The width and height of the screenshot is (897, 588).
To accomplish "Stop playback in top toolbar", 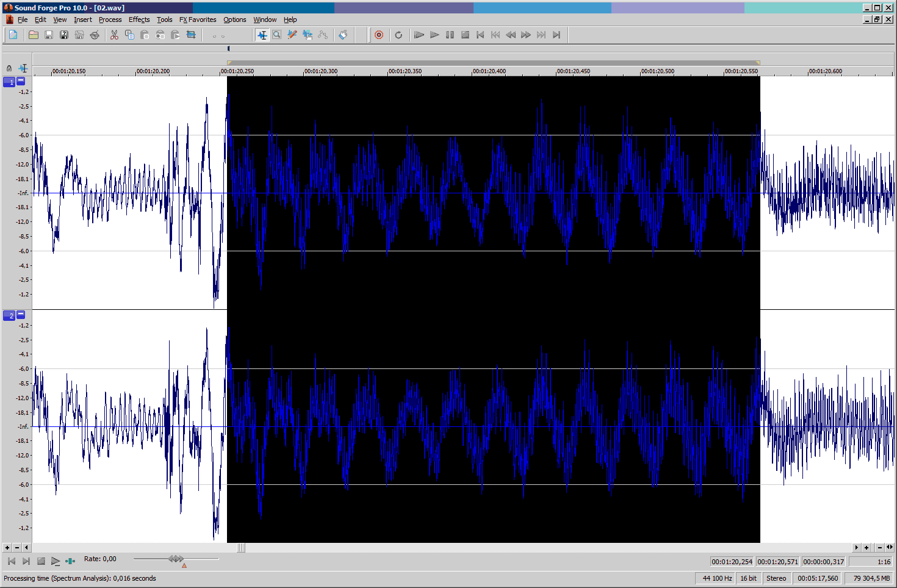I will (x=465, y=35).
